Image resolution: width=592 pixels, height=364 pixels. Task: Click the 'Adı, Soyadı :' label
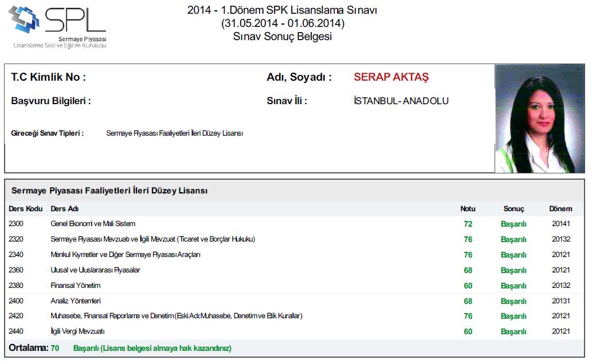coord(299,77)
